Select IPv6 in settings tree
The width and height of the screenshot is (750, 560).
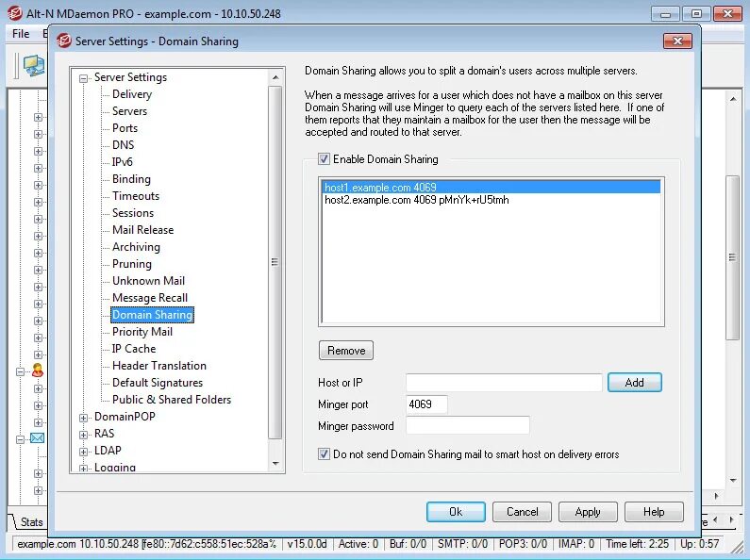coord(122,162)
